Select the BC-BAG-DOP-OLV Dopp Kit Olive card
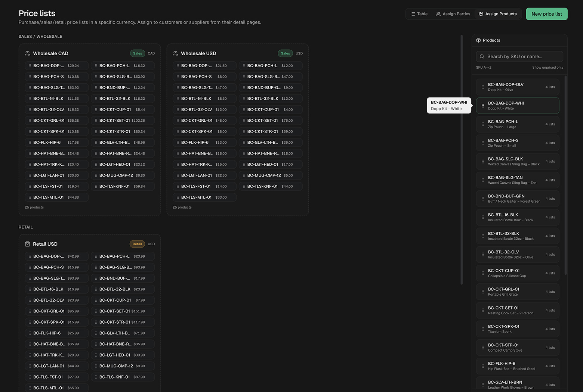The width and height of the screenshot is (583, 392). [x=518, y=87]
